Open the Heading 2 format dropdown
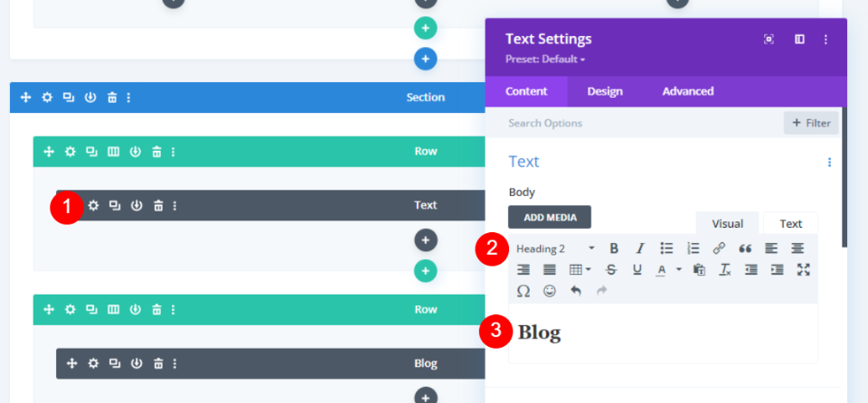 click(x=555, y=248)
